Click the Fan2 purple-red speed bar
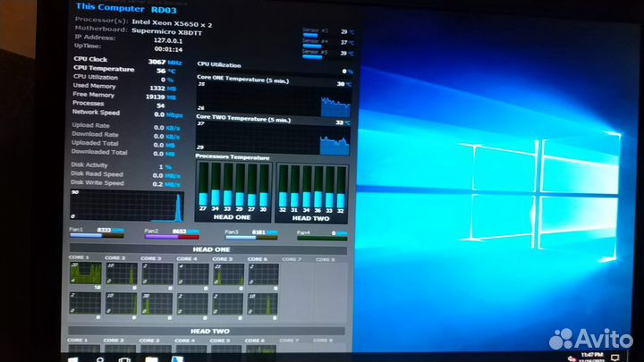644x362 pixels. click(x=172, y=237)
